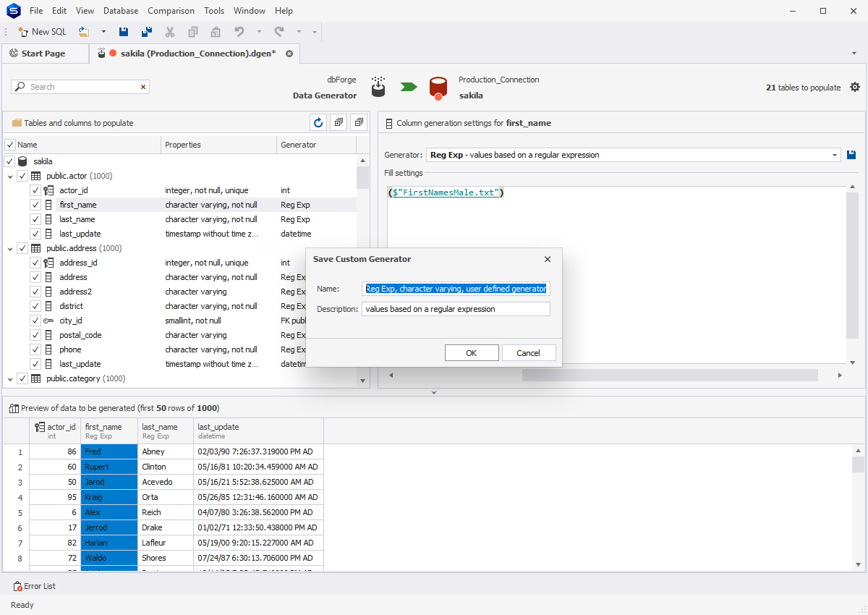Click the generator Description input field
The height and width of the screenshot is (615, 868).
(456, 309)
